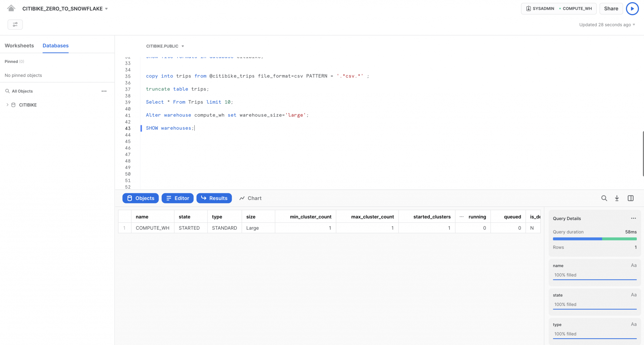
Task: Open All Objects more options menu
Action: [104, 91]
